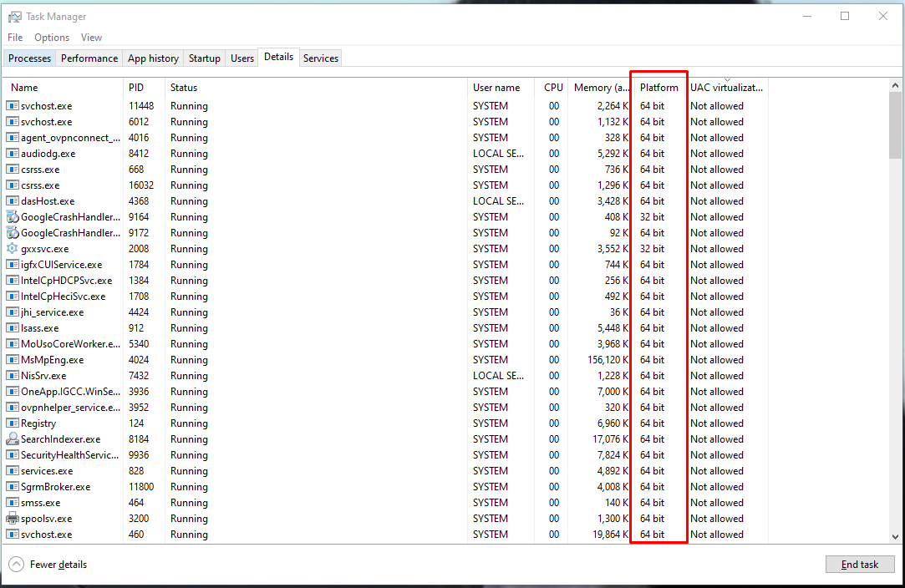
Task: Sort by the UAC virtualization column header
Action: 727,88
